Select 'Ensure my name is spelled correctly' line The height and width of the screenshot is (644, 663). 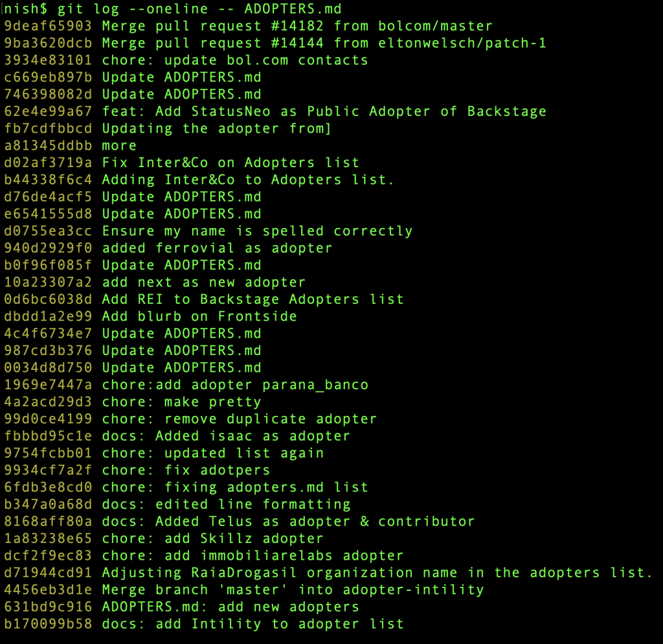[257, 231]
